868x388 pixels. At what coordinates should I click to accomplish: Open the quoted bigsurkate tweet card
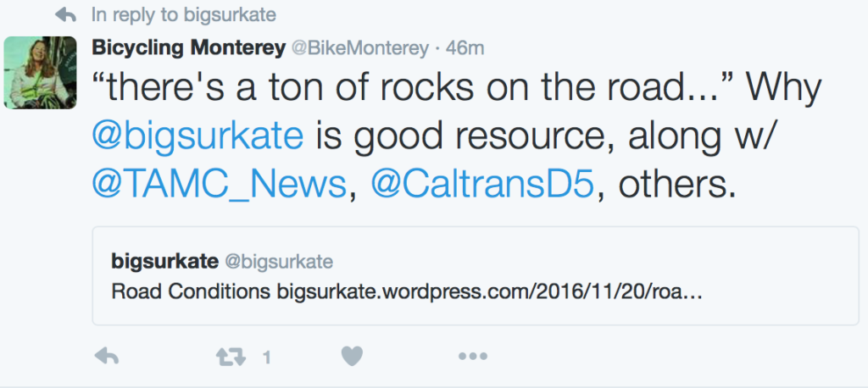coord(475,275)
